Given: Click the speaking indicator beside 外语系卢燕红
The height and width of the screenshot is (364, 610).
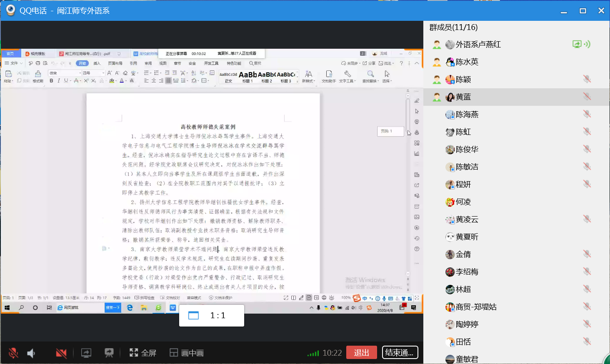Looking at the screenshot, I should point(587,44).
